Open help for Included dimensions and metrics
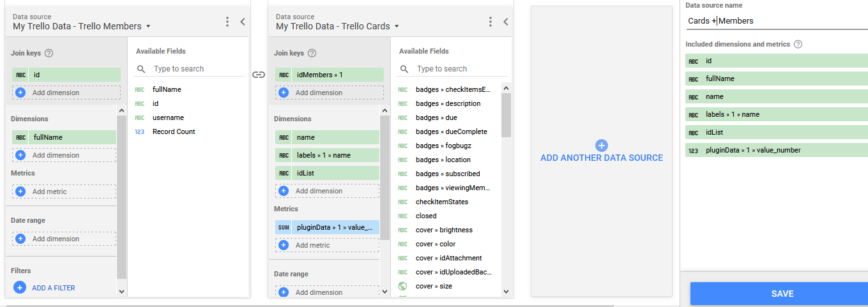Screen dimensions: 868x307 click(798, 45)
